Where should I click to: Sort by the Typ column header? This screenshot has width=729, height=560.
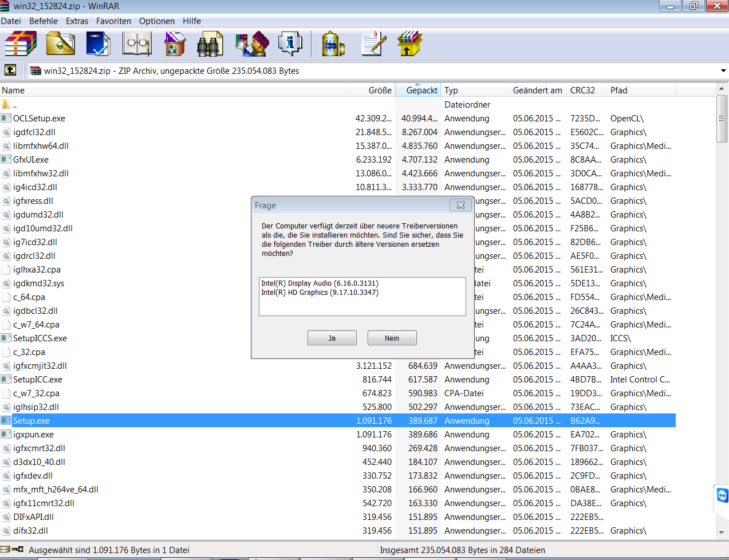[x=475, y=90]
